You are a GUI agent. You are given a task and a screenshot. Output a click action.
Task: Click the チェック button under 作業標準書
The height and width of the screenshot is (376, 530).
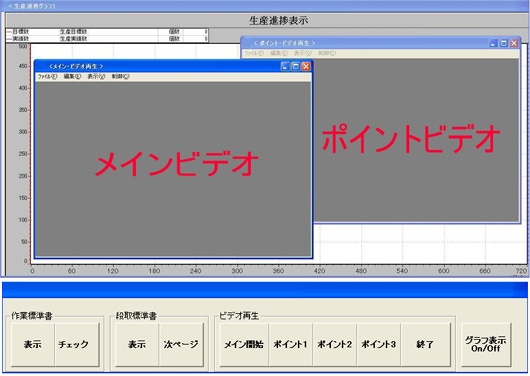click(77, 345)
